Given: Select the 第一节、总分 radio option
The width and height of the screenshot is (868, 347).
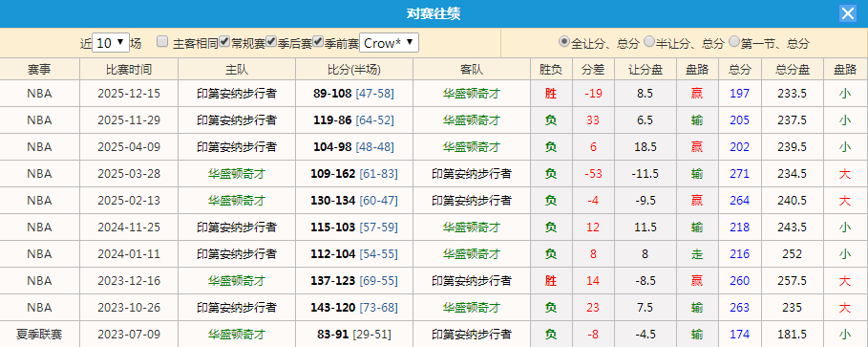Looking at the screenshot, I should pos(734,41).
